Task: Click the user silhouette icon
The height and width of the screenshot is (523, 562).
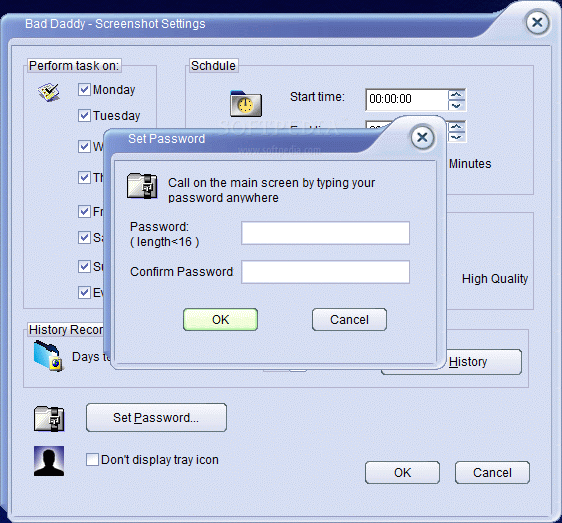Action: point(49,461)
